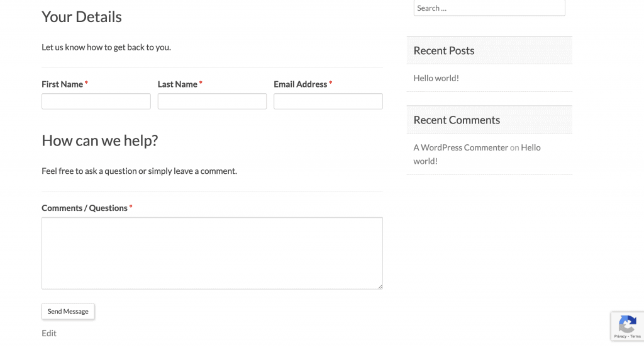Click the Last Name label
644x347 pixels.
tap(177, 84)
